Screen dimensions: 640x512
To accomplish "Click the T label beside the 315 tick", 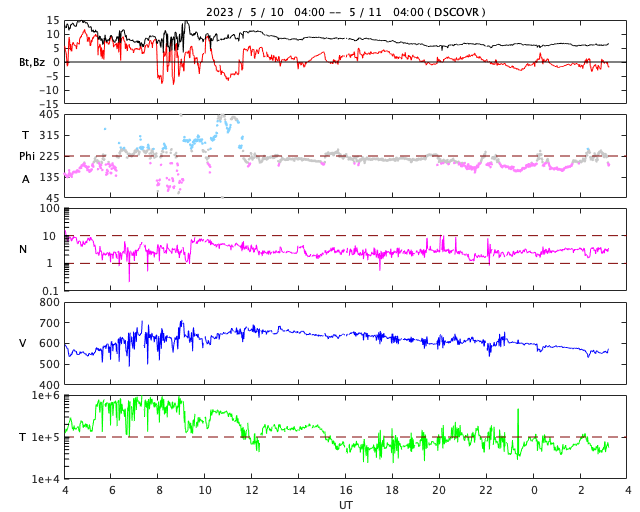I will tap(25, 135).
